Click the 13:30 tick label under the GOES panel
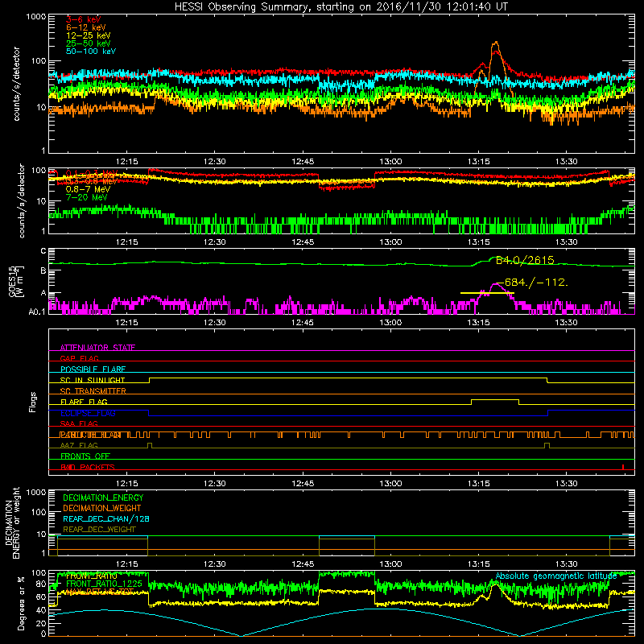Screen dimensions: 644x644 coord(566,323)
